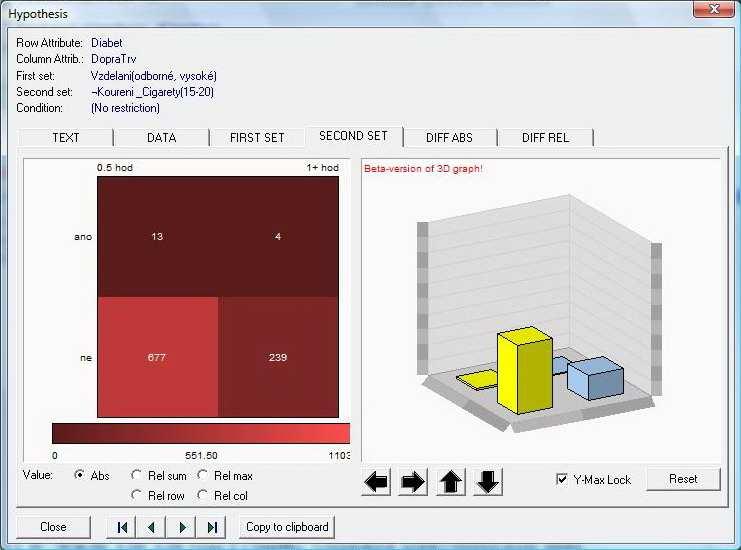Screen dimensions: 741x550
Task: Click the 'ne' row label
Action: (x=86, y=358)
